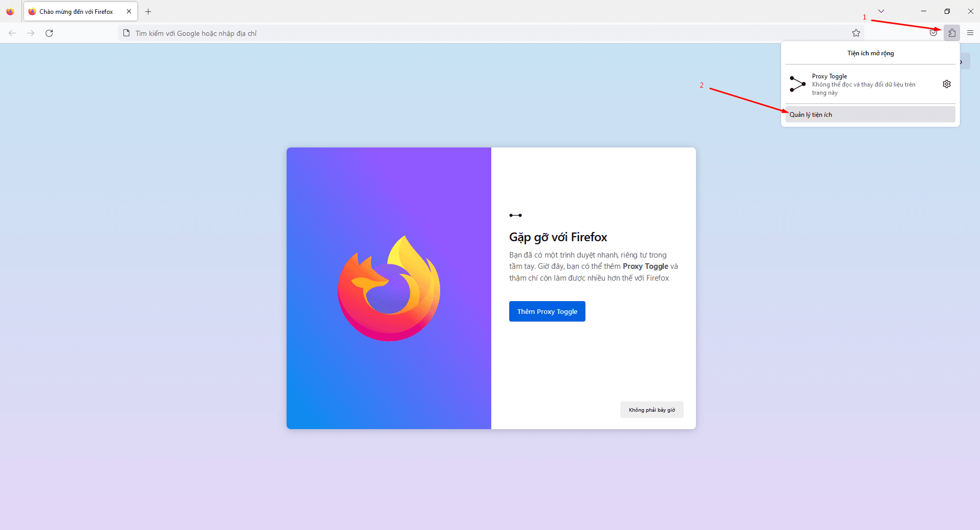Screen dimensions: 980x530
Task: Open the Firefox hamburger application menu
Action: coord(970,33)
